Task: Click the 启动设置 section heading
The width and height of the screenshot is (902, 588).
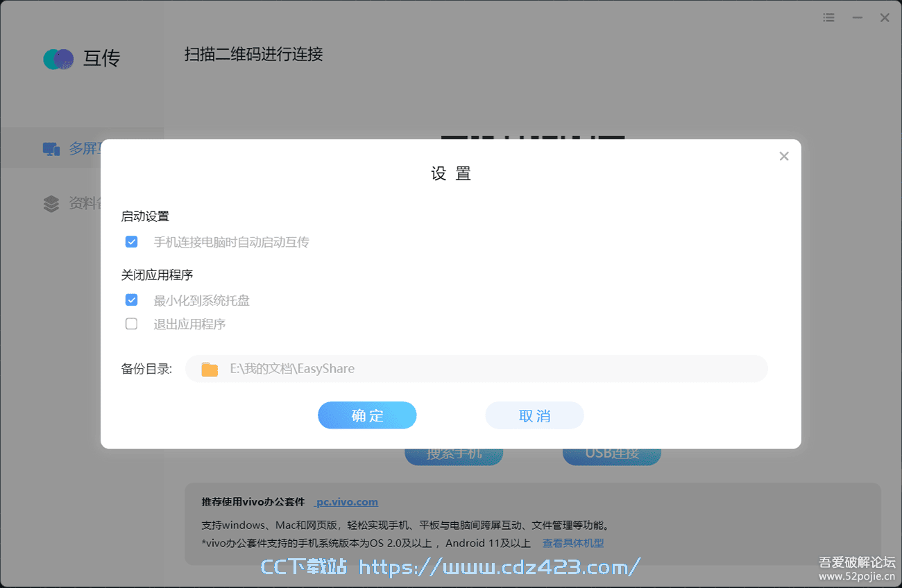Action: click(x=145, y=216)
